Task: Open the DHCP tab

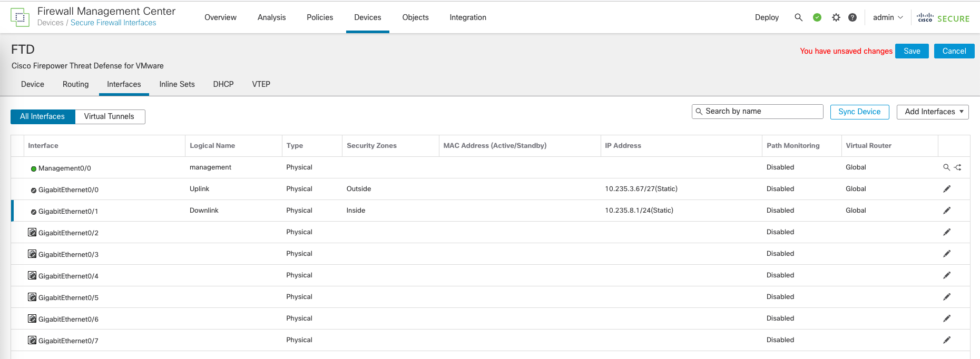Action: pyautogui.click(x=223, y=84)
